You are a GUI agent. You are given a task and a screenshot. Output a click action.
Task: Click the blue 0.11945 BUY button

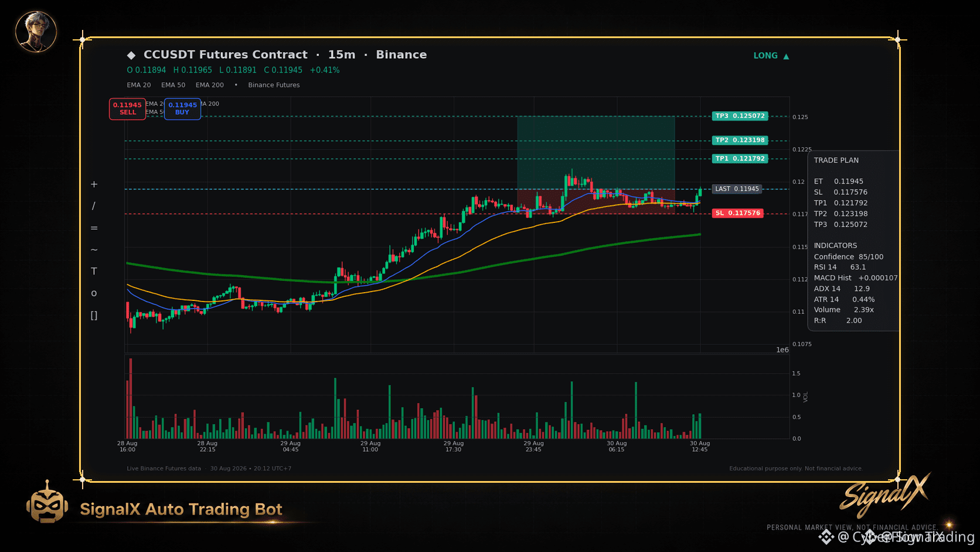click(182, 109)
